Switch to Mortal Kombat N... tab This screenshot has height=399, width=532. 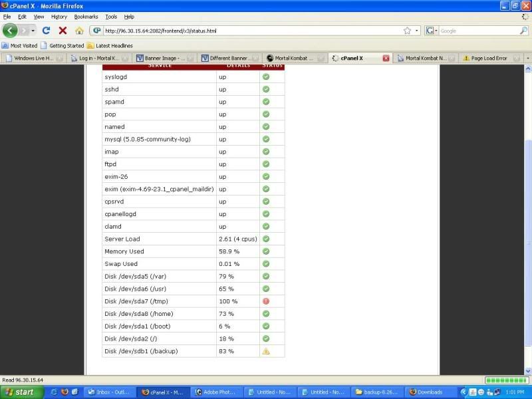[426, 59]
